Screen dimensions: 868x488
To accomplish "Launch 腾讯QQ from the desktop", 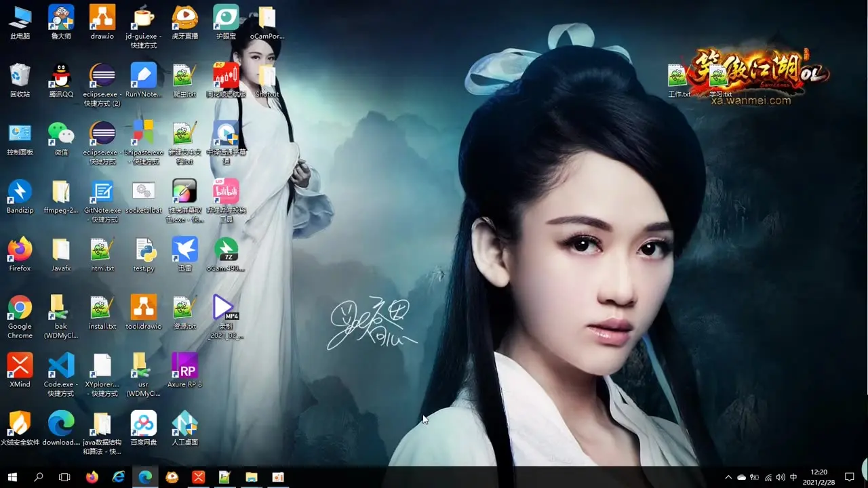I will coord(61,80).
